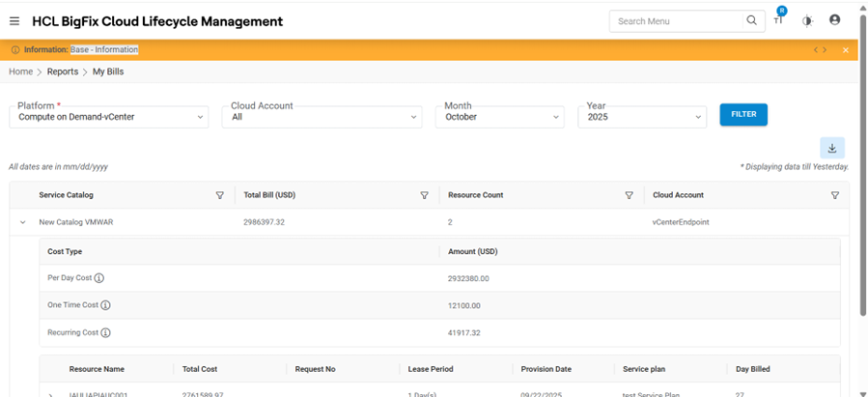This screenshot has width=868, height=397.
Task: Open the Cloud Account dropdown
Action: tap(322, 117)
